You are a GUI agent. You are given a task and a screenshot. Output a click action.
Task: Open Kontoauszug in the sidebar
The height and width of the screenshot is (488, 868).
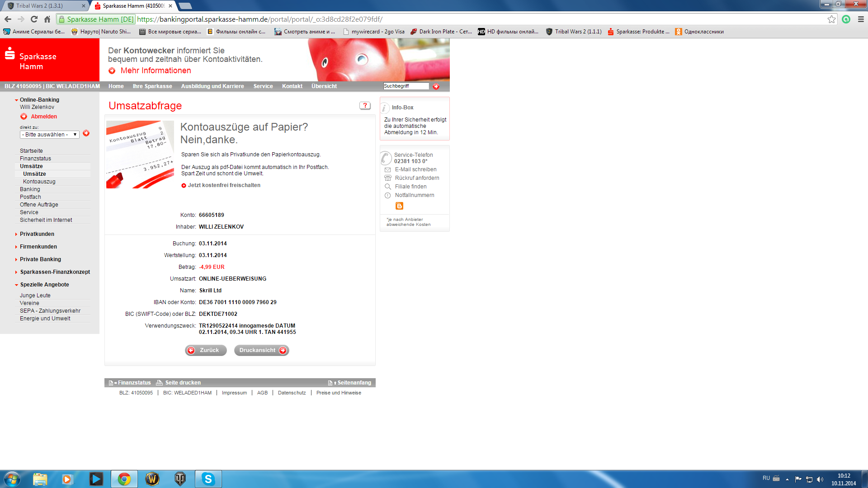(39, 182)
